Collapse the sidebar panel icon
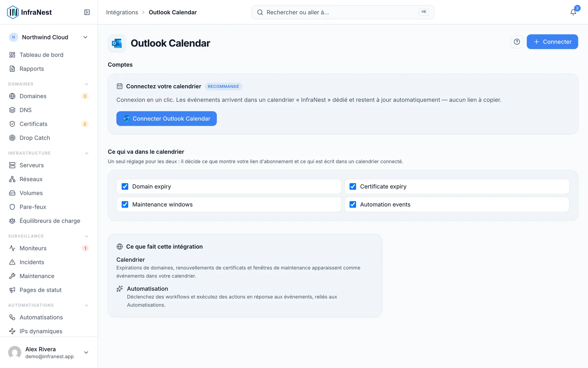 [x=87, y=12]
